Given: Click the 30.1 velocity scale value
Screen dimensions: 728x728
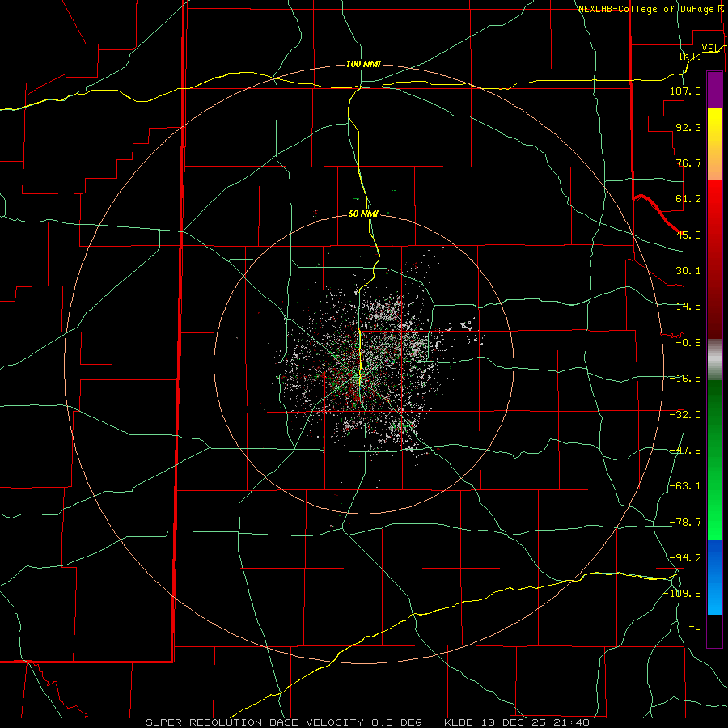Looking at the screenshot, I should tap(688, 271).
